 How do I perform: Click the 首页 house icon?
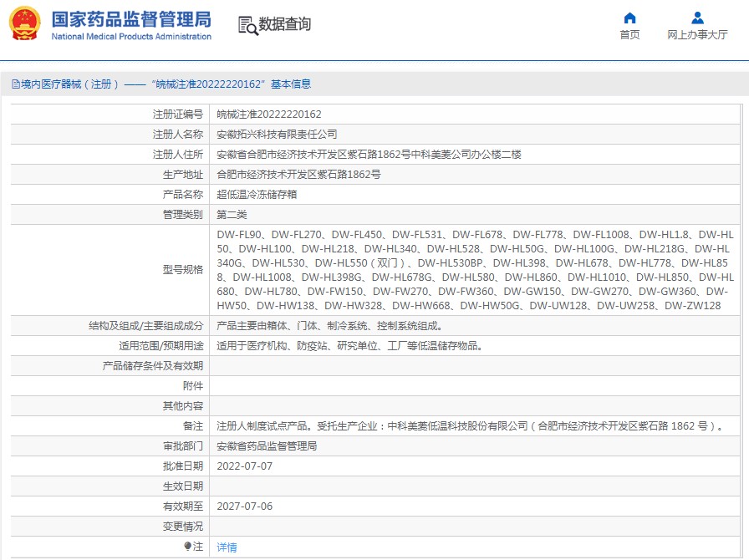(x=629, y=18)
